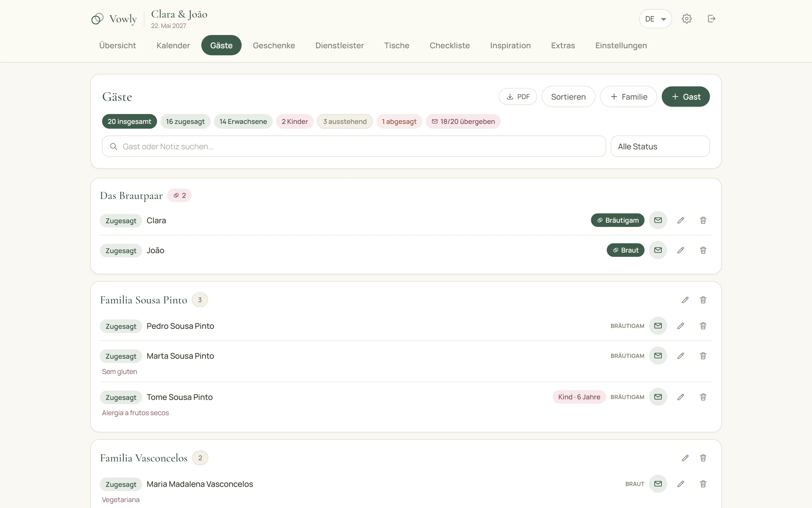Navigate to the Dienstleister tab
Viewport: 812px width, 508px height.
click(339, 45)
